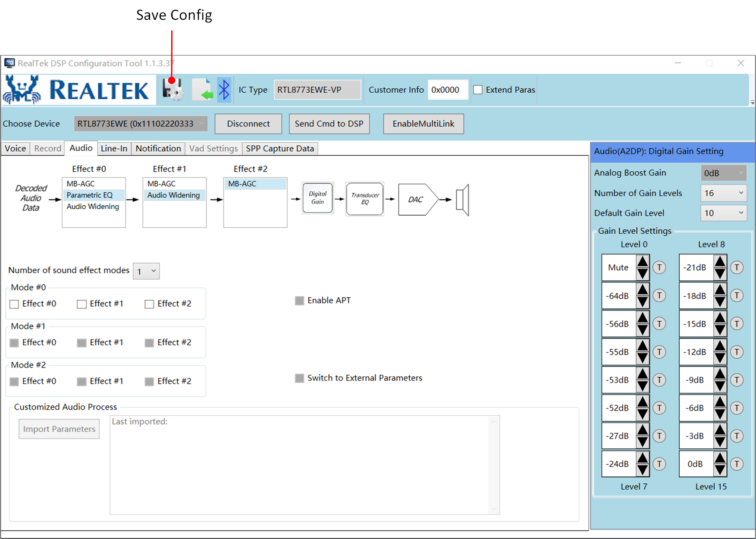Open the Transducer EQ block

tap(365, 199)
